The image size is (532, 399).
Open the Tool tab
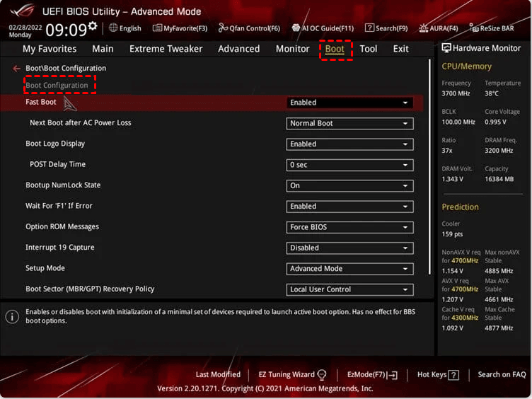[x=369, y=49]
